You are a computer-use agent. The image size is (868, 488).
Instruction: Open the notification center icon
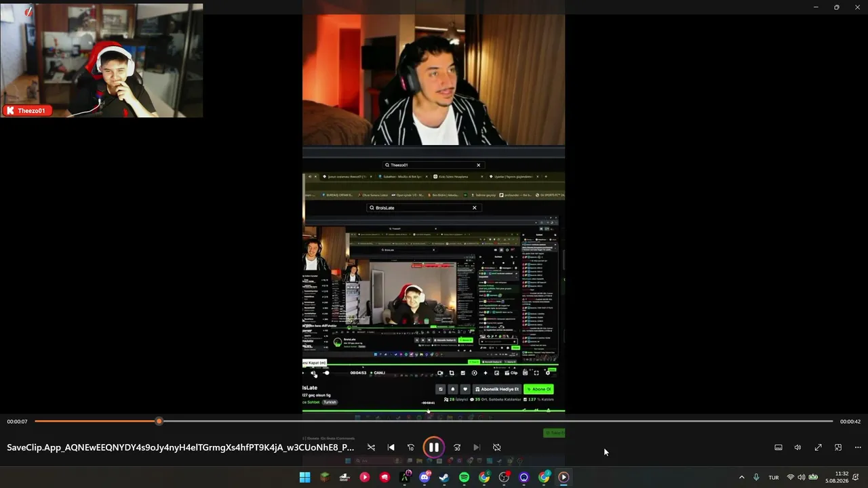click(x=856, y=477)
